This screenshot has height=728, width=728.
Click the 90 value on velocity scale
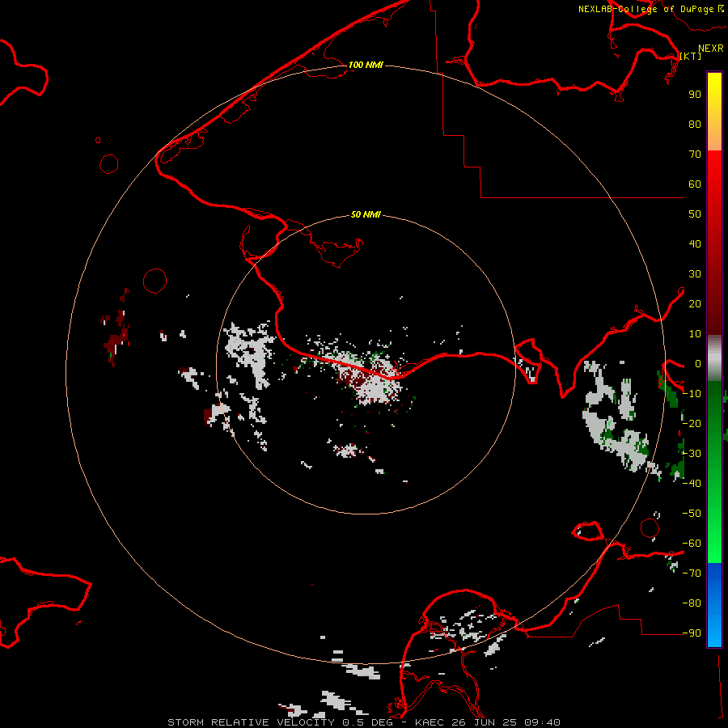(695, 95)
